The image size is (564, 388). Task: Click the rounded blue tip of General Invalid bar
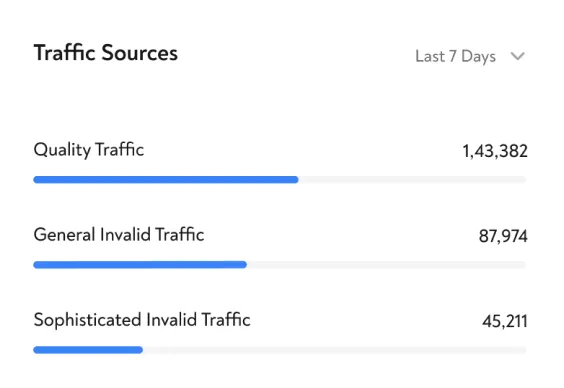pyautogui.click(x=244, y=265)
